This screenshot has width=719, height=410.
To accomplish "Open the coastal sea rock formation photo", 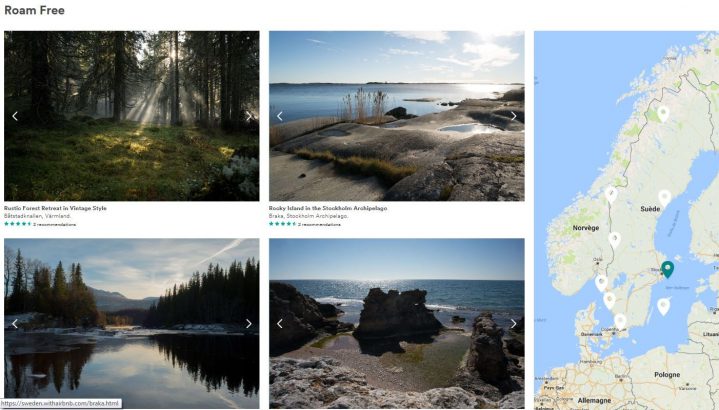I will coord(397,323).
